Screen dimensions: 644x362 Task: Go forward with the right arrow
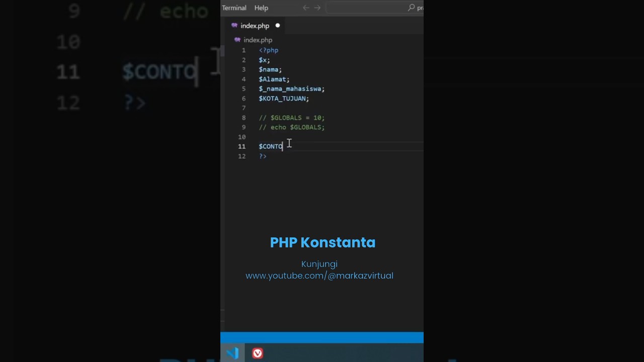pyautogui.click(x=317, y=8)
